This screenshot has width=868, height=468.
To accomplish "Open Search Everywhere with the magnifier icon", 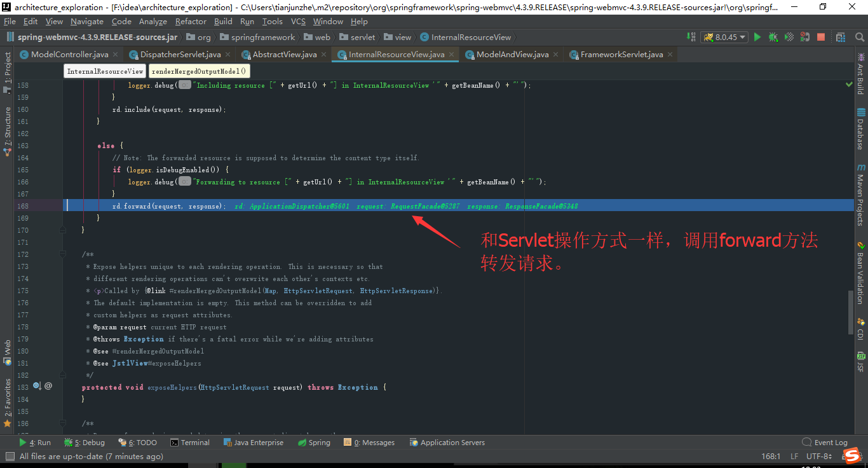I will pos(860,38).
